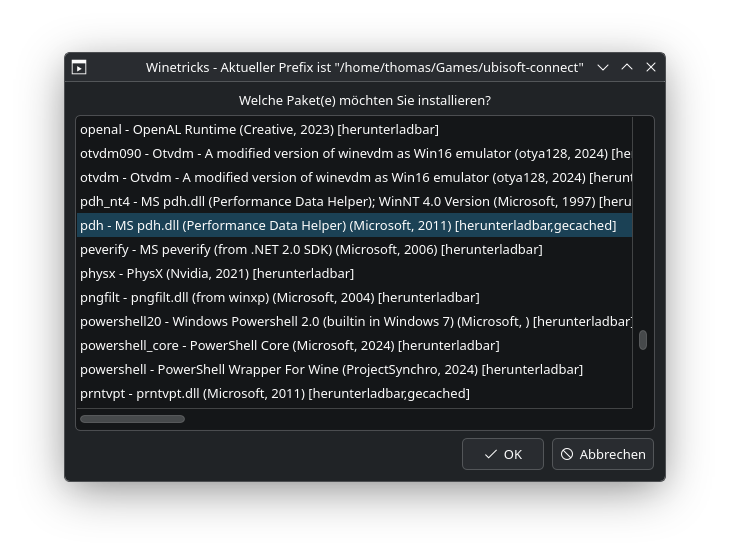Select the peverify .NET 2.0 SDK package
730x558 pixels.
click(354, 249)
